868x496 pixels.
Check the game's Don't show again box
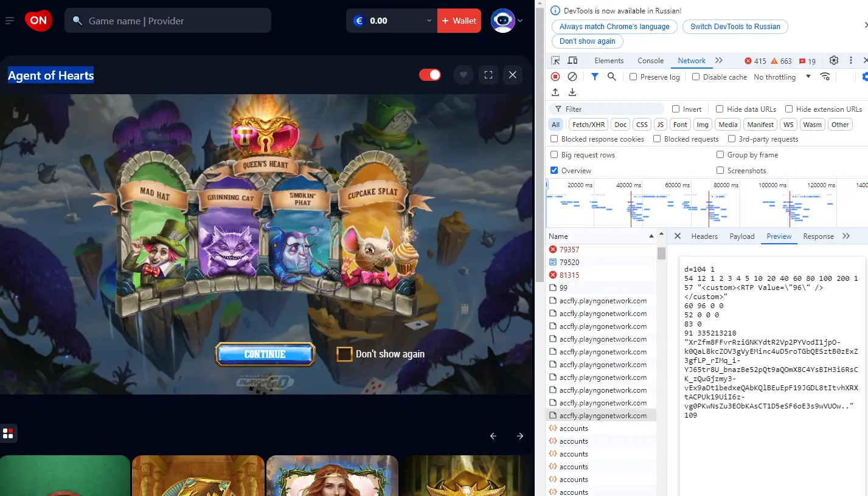click(x=345, y=354)
